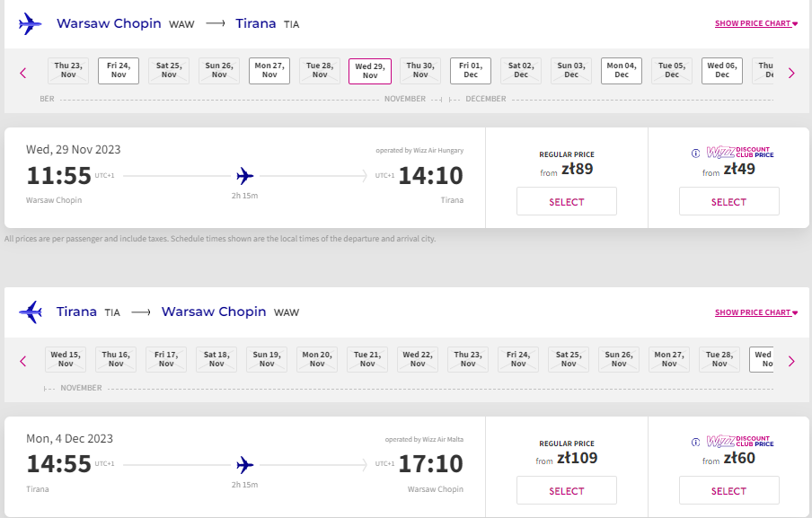Show previous return dates with left arrow

[22, 361]
